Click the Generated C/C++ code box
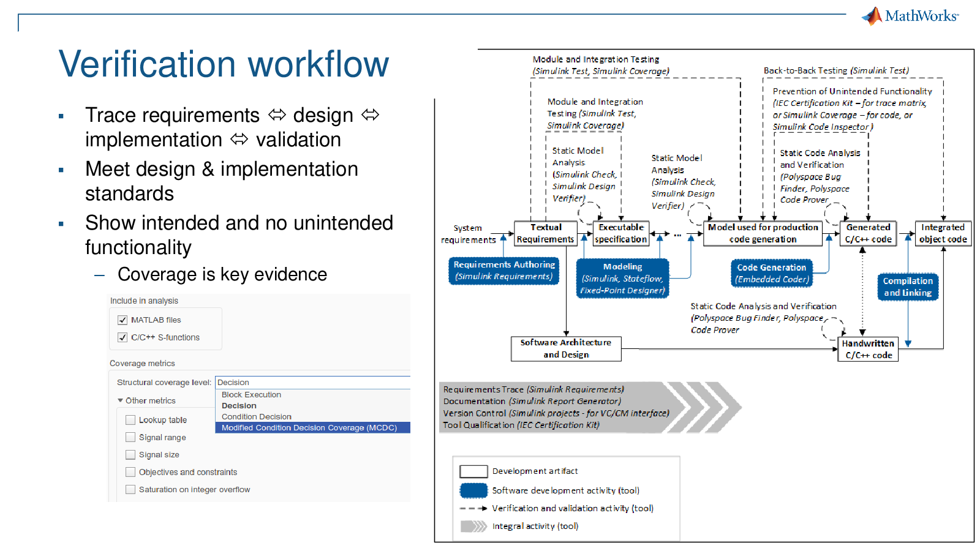The height and width of the screenshot is (551, 980). point(869,233)
